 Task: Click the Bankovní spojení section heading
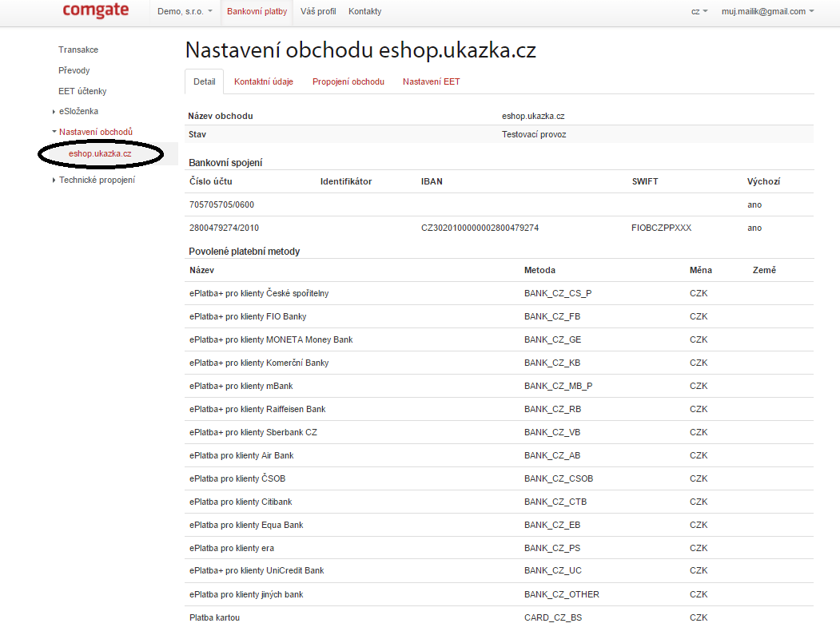pos(225,163)
